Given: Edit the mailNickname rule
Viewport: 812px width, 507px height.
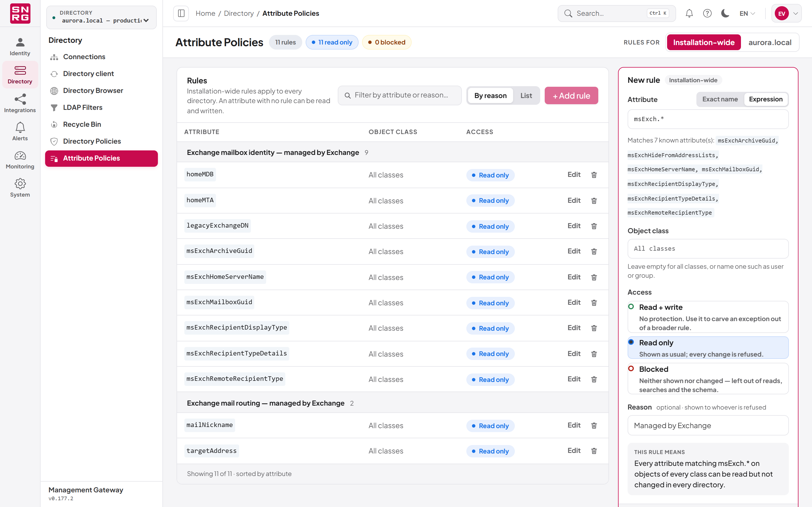Looking at the screenshot, I should tap(574, 425).
